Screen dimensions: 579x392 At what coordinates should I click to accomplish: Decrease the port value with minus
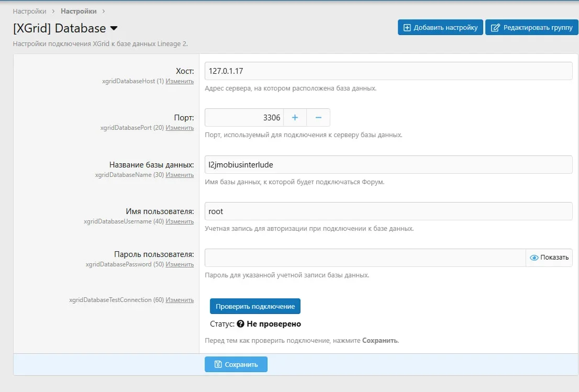click(318, 118)
